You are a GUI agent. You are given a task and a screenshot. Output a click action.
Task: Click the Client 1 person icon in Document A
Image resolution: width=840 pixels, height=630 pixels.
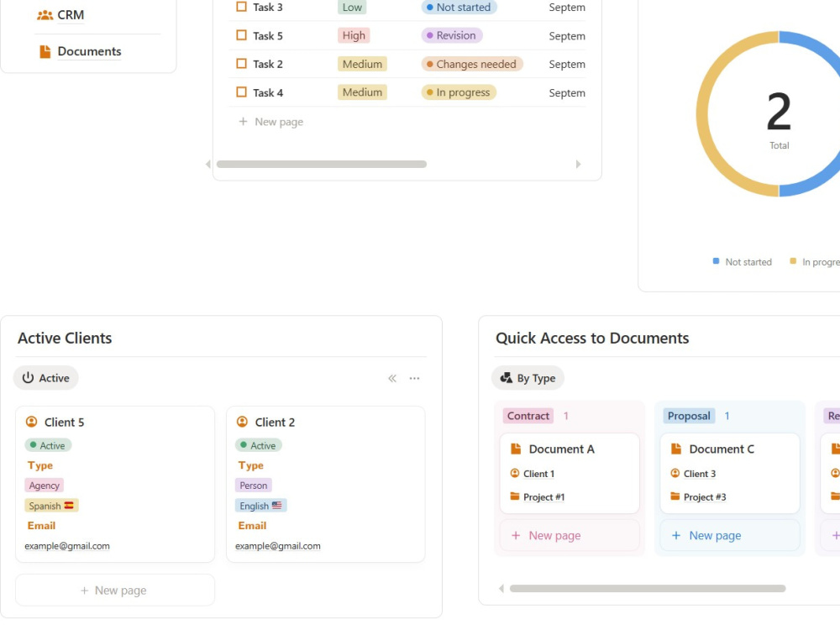(514, 473)
